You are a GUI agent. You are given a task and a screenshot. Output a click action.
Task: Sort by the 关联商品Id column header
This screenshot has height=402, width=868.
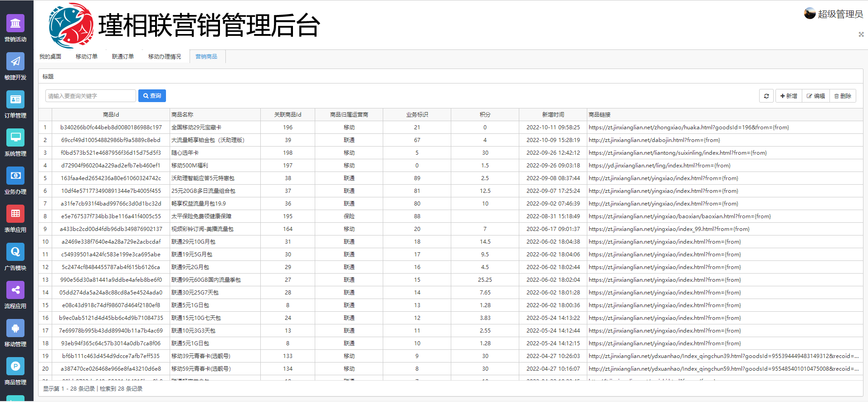click(x=288, y=115)
